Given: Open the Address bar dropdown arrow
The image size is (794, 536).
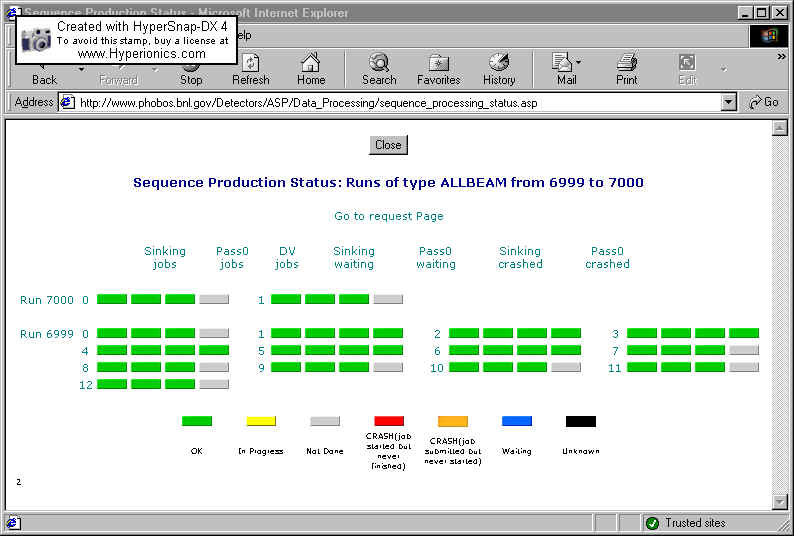Looking at the screenshot, I should 728,102.
